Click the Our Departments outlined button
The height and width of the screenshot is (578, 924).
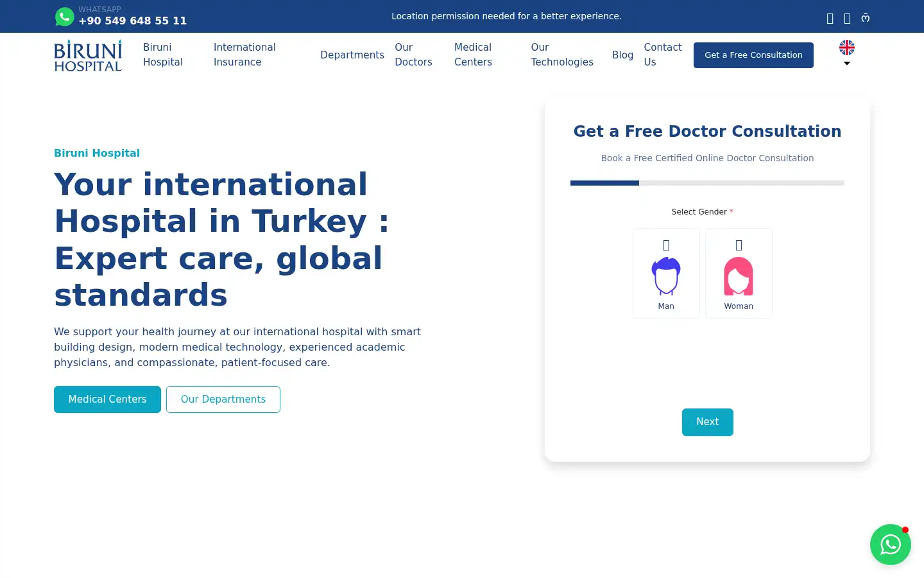click(x=223, y=399)
